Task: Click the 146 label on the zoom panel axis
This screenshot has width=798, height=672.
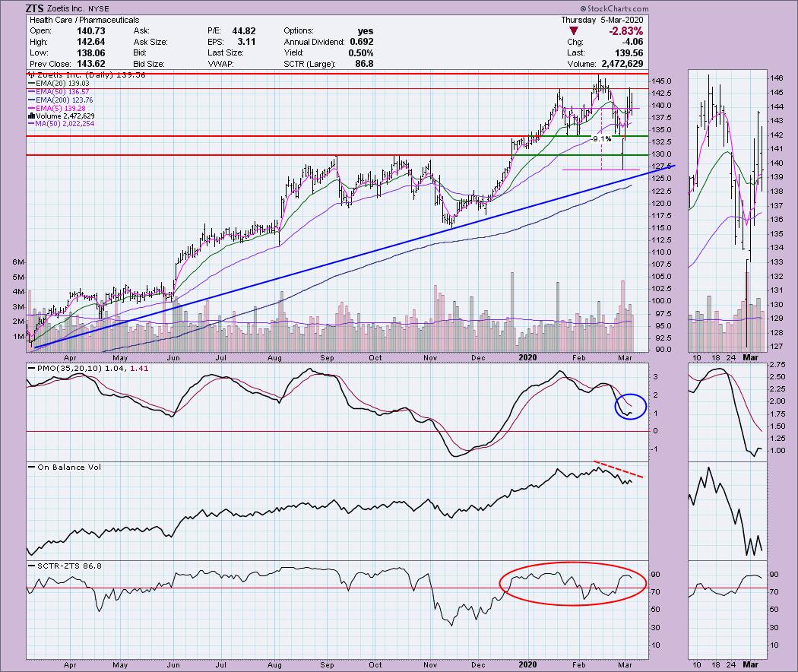Action: 777,78
